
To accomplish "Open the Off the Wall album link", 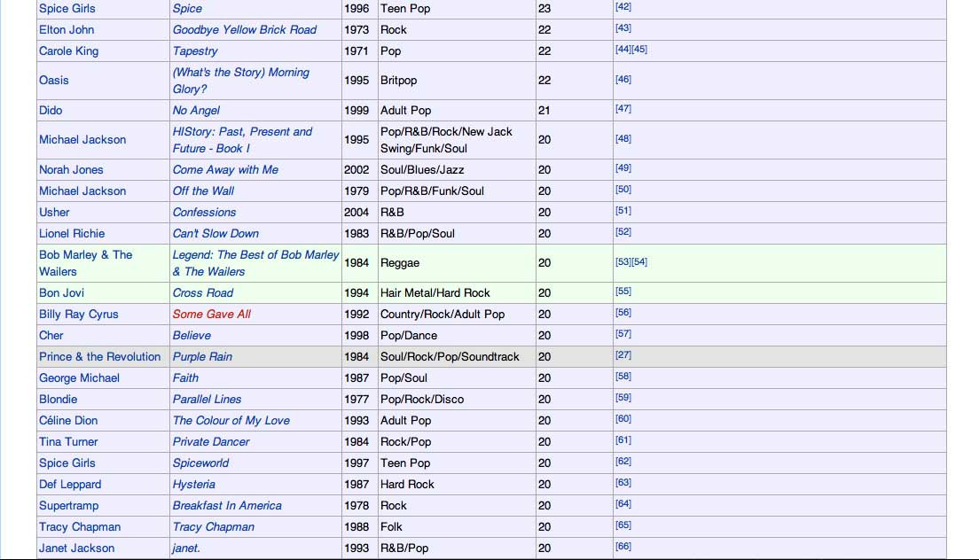I will click(203, 191).
